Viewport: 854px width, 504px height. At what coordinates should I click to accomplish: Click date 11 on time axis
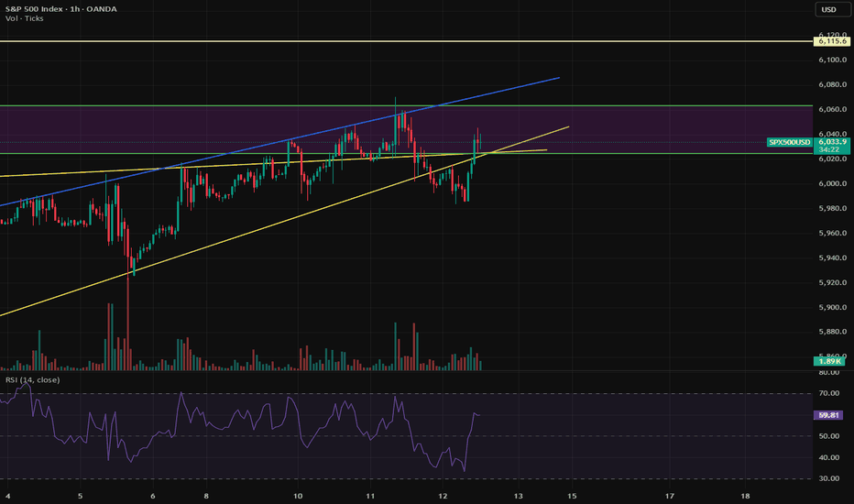[x=370, y=497]
